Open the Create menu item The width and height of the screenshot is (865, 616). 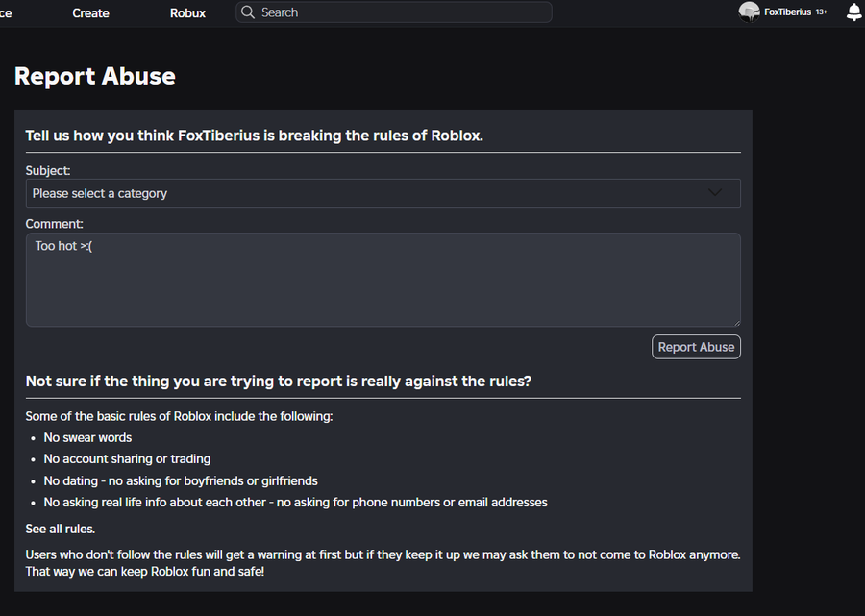coord(90,13)
